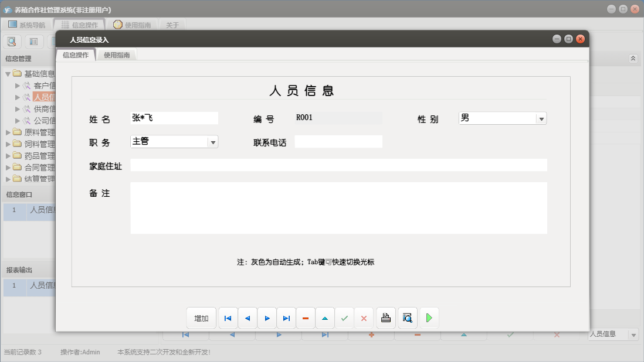Image resolution: width=644 pixels, height=362 pixels.
Task: Cancel editing with the red X icon
Action: pyautogui.click(x=364, y=317)
